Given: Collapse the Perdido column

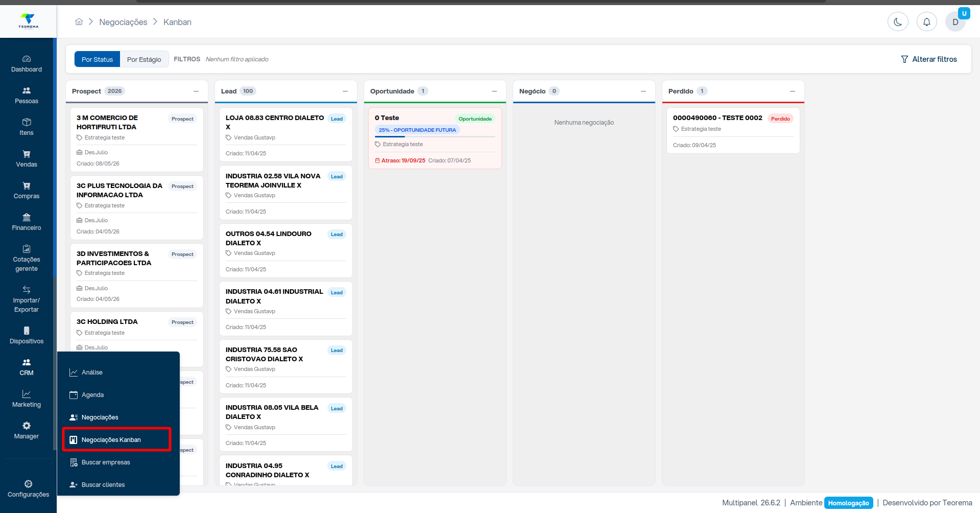Looking at the screenshot, I should click(793, 91).
